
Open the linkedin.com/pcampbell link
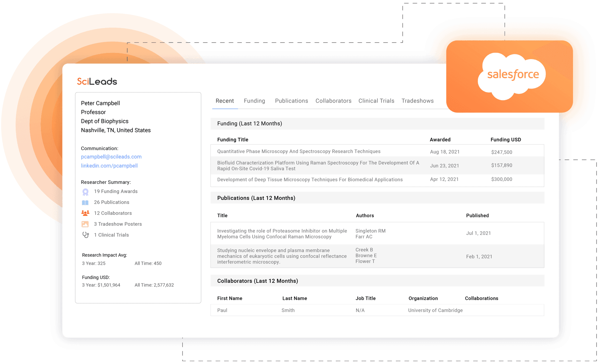click(x=109, y=166)
